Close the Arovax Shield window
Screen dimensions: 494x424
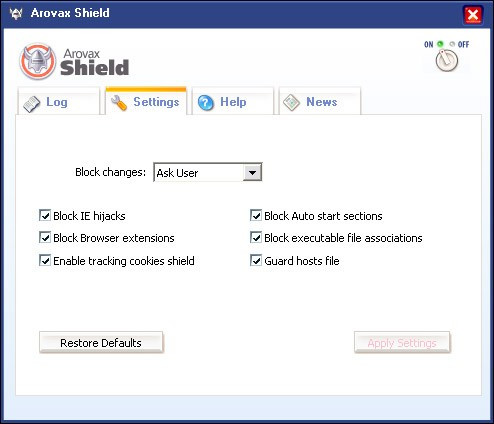tap(473, 15)
